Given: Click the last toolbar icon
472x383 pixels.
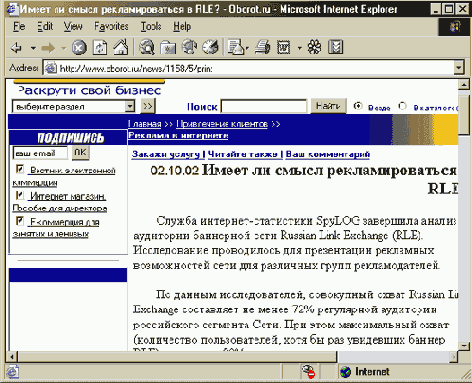Looking at the screenshot, I should [x=335, y=47].
